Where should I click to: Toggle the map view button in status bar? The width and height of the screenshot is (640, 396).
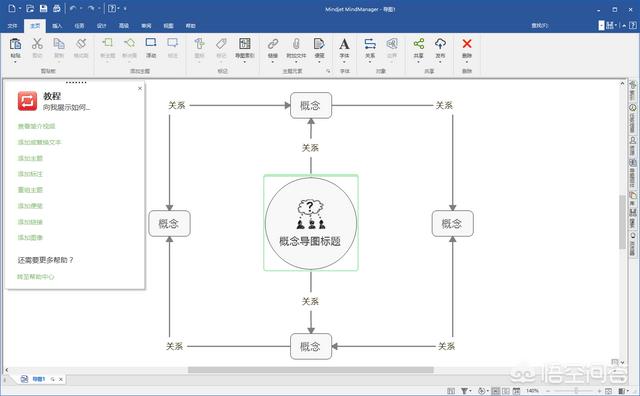pyautogui.click(x=495, y=391)
